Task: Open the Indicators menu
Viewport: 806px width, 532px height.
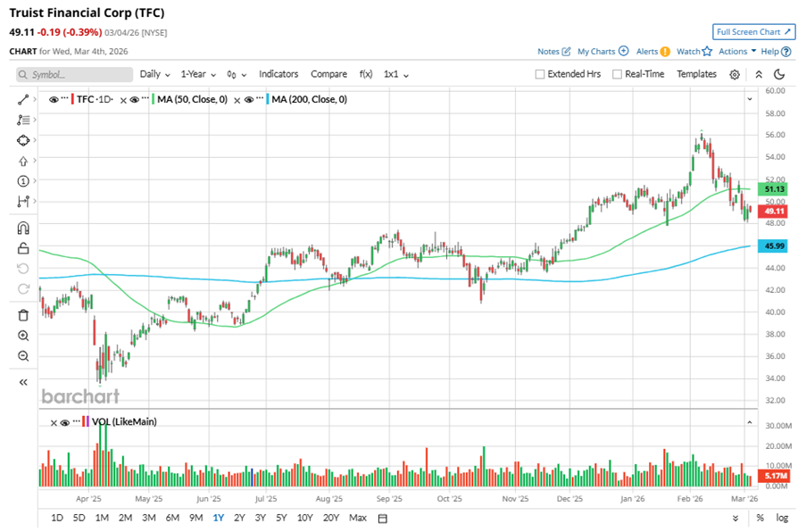Action: coord(278,74)
